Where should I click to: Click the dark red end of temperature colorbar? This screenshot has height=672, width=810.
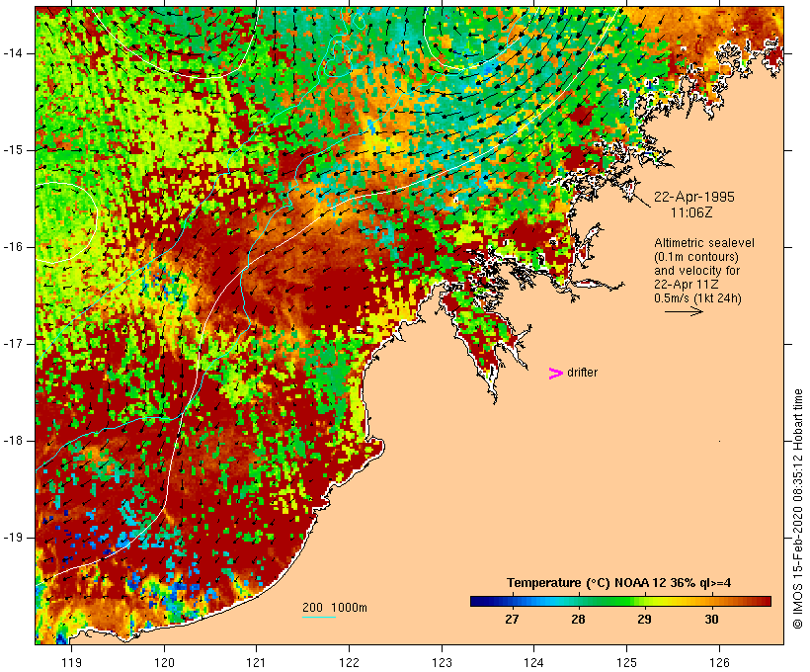click(x=764, y=601)
